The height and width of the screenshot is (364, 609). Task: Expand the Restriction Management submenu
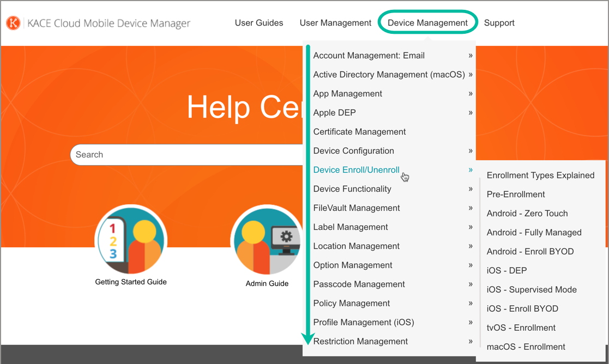pyautogui.click(x=360, y=342)
